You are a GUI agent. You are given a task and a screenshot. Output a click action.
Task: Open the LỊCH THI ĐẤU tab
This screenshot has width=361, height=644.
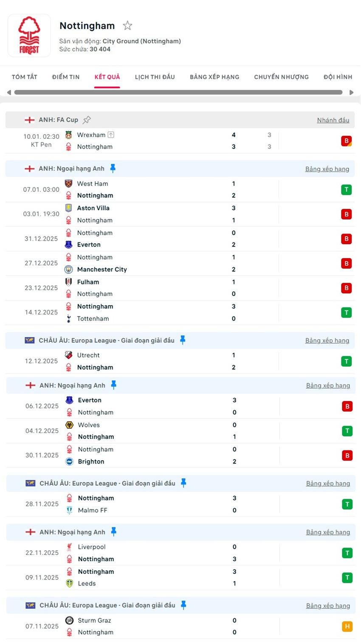coord(155,77)
